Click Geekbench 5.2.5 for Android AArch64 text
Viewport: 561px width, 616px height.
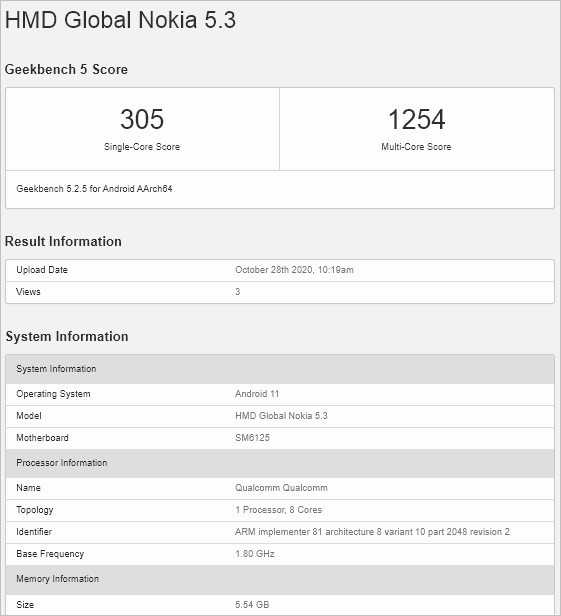(94, 189)
